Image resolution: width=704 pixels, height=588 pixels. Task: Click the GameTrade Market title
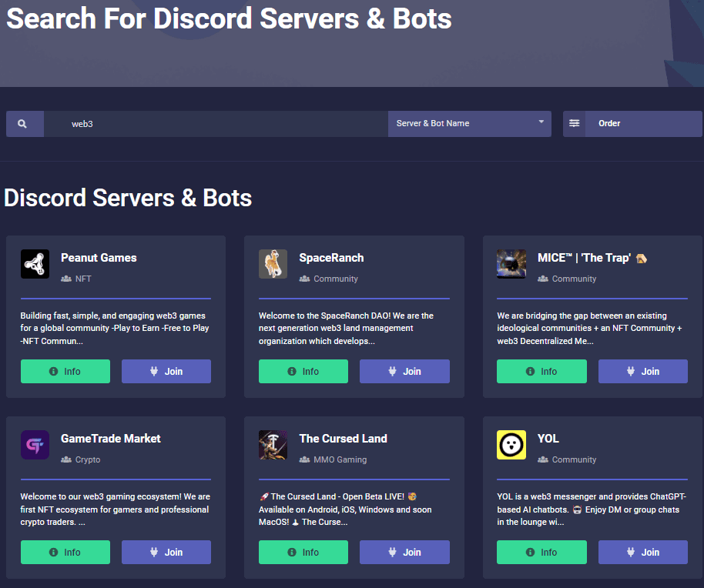(110, 439)
